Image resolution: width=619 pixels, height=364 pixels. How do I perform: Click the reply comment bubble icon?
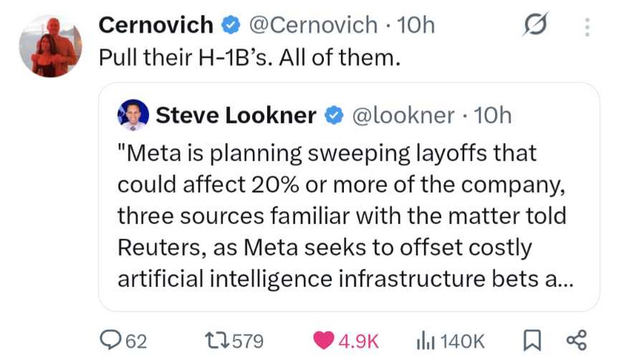(111, 340)
